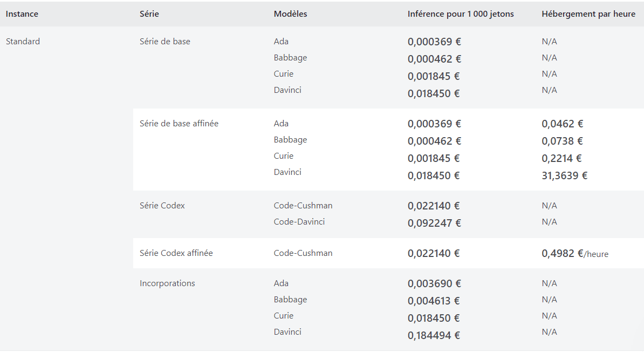Click the 0,092247 € inference price
The width and height of the screenshot is (644, 352).
click(x=434, y=223)
